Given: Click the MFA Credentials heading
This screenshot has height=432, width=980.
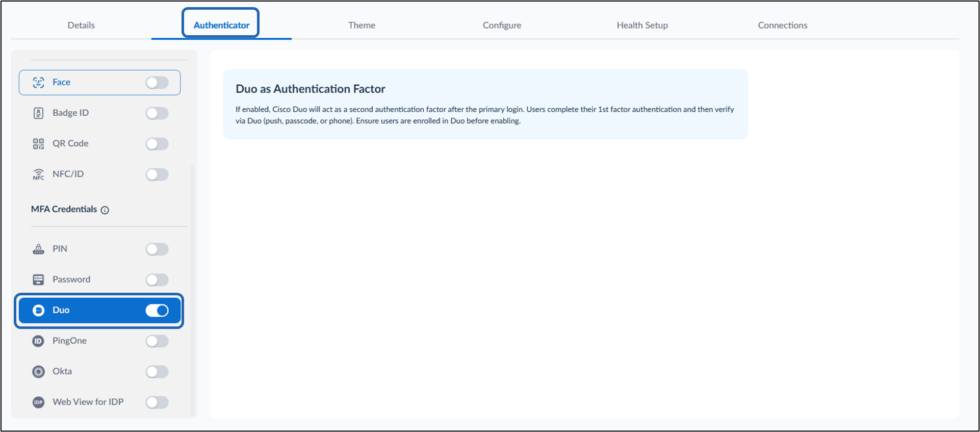Looking at the screenshot, I should point(64,209).
